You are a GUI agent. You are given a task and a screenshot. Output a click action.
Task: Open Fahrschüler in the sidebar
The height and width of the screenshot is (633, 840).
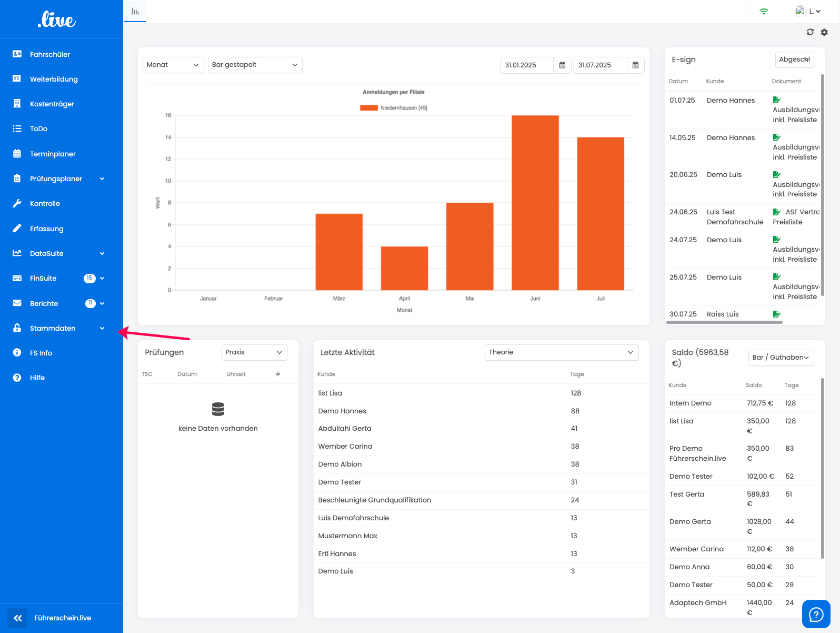click(x=50, y=54)
